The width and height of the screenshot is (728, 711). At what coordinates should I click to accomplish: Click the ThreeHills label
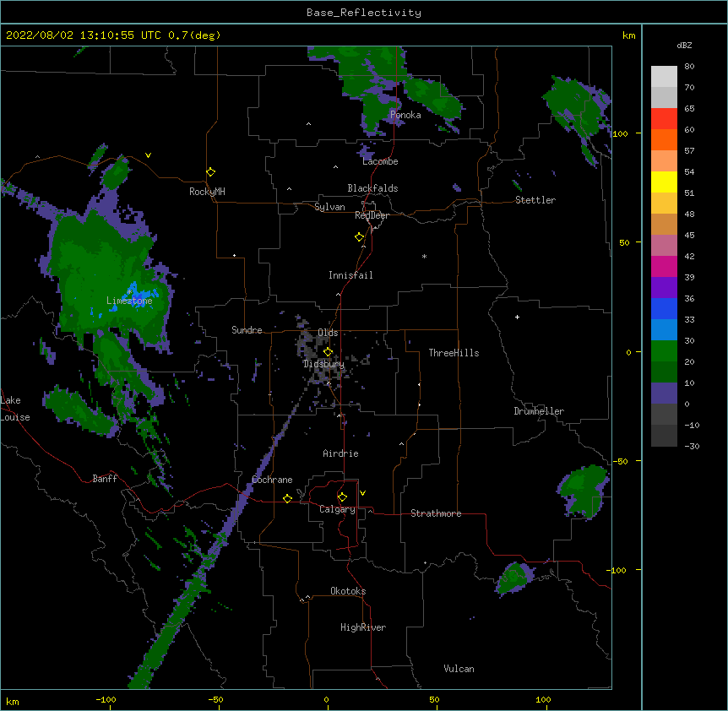click(x=454, y=353)
